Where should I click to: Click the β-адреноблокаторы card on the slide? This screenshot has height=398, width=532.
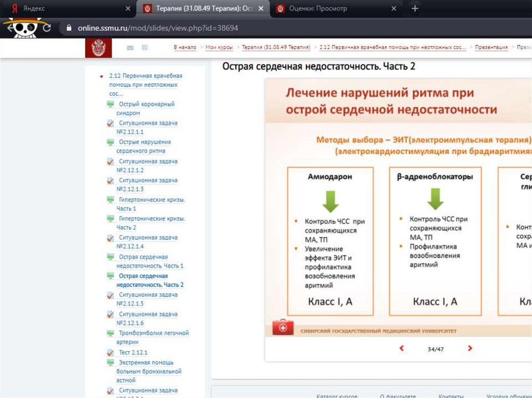(x=435, y=241)
